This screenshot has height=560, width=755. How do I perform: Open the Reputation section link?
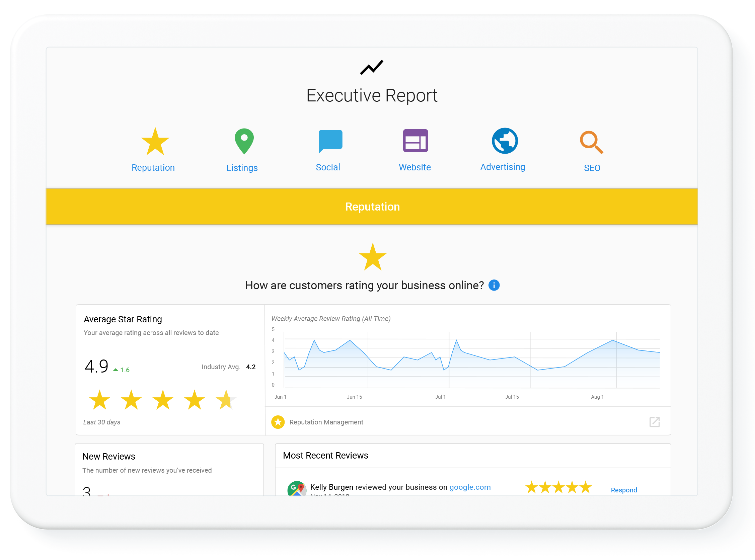coord(153,167)
